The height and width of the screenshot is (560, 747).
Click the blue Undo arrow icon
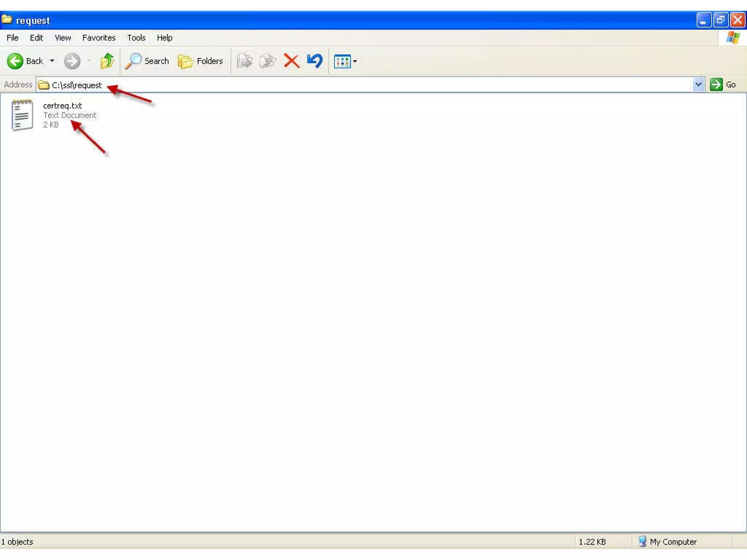click(314, 61)
